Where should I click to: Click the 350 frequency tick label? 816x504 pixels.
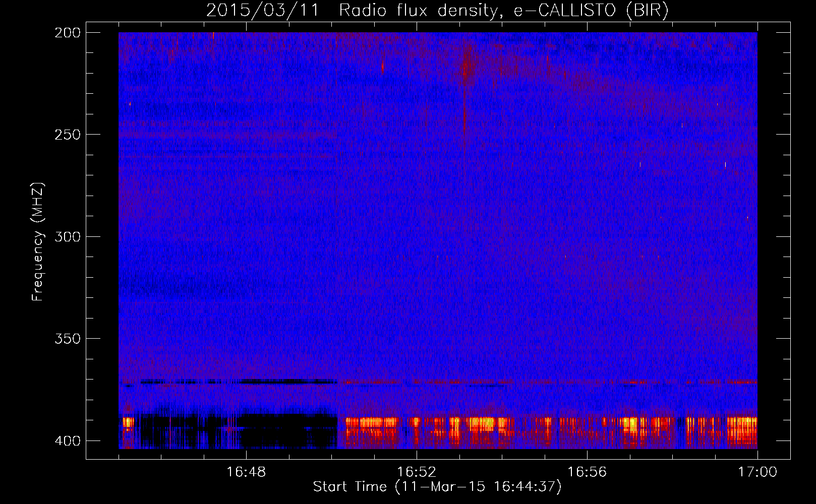(x=68, y=339)
